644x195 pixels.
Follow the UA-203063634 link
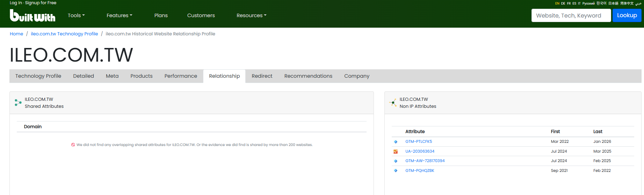(420, 151)
